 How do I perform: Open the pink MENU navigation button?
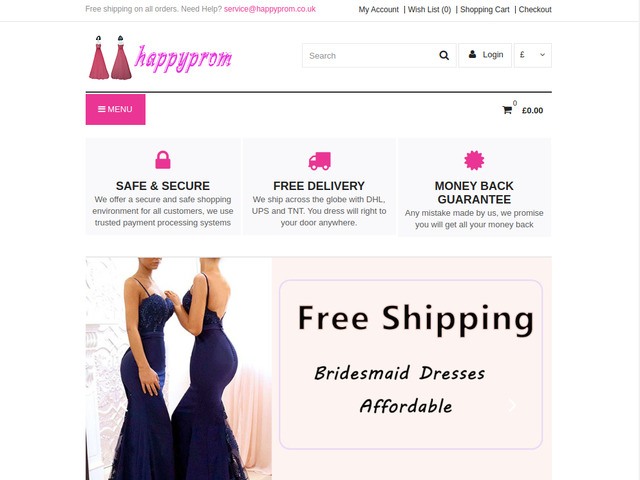[116, 109]
